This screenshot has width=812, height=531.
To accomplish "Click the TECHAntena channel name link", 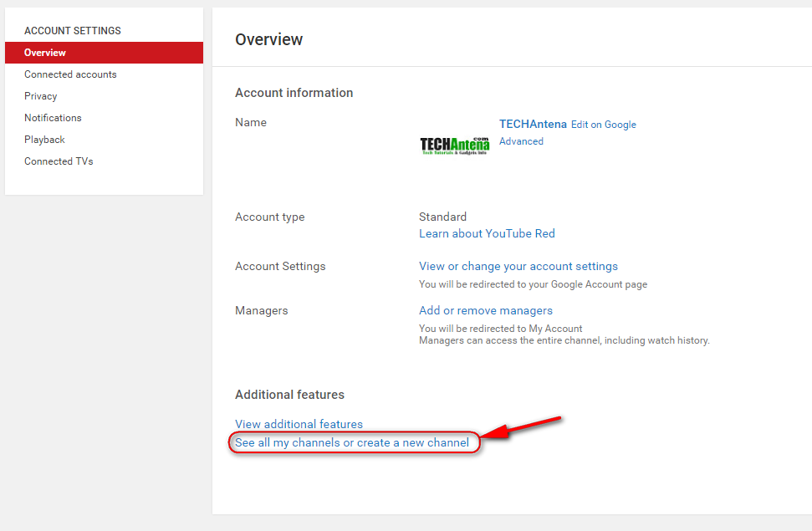I will pyautogui.click(x=533, y=124).
